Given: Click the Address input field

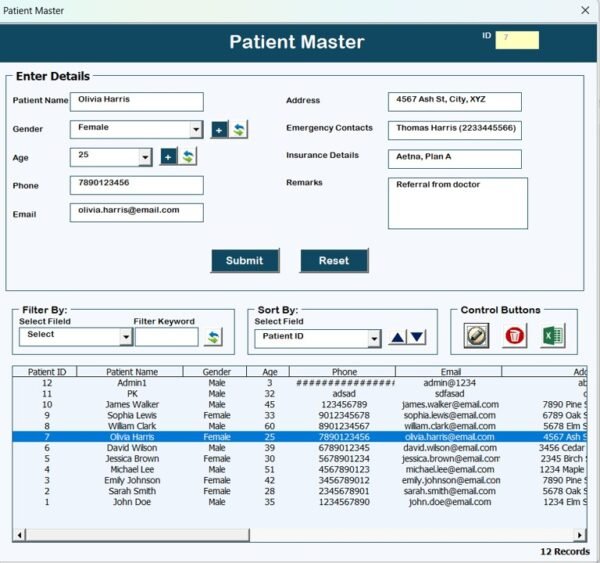Looking at the screenshot, I should (x=455, y=102).
